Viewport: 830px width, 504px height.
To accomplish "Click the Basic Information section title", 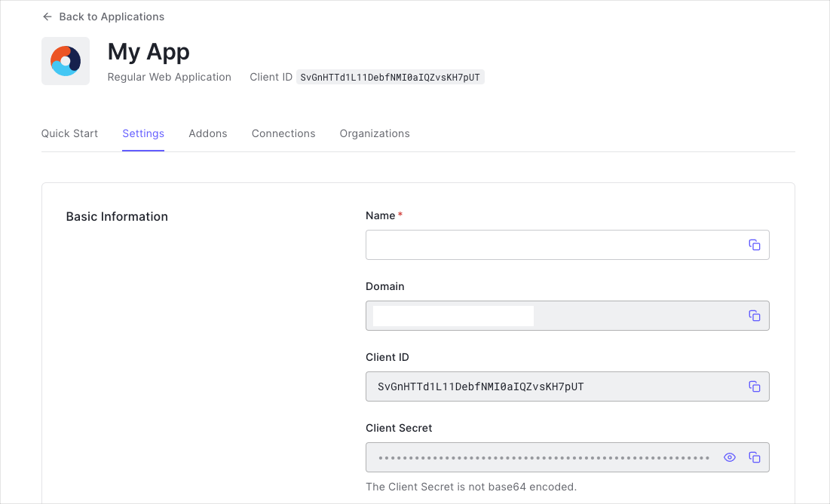I will tap(117, 216).
